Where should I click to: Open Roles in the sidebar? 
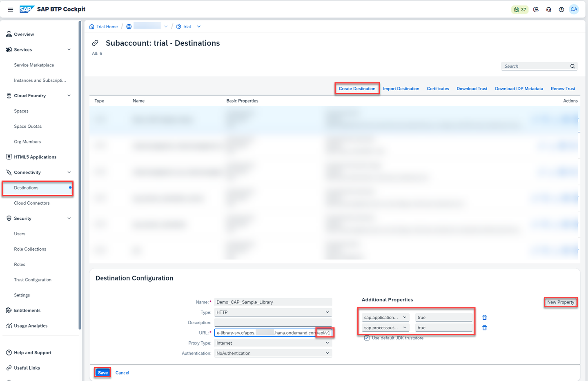(x=20, y=264)
